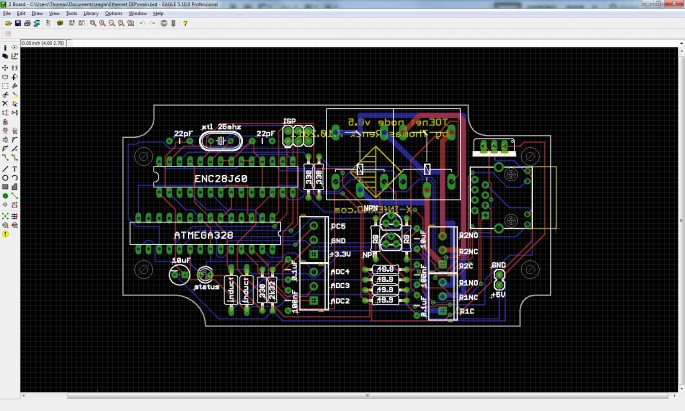The height and width of the screenshot is (411, 685).
Task: Click the Zoom to fit icon
Action: tap(93, 23)
